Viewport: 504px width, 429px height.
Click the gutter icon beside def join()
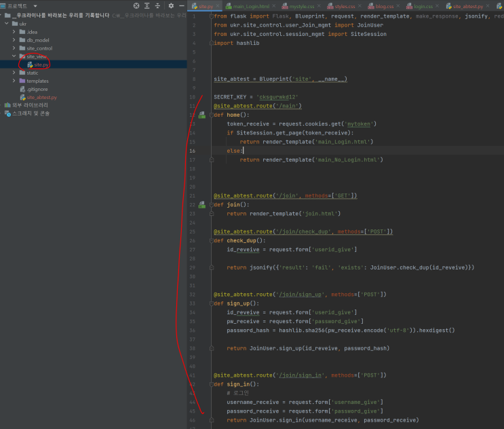pyautogui.click(x=201, y=204)
